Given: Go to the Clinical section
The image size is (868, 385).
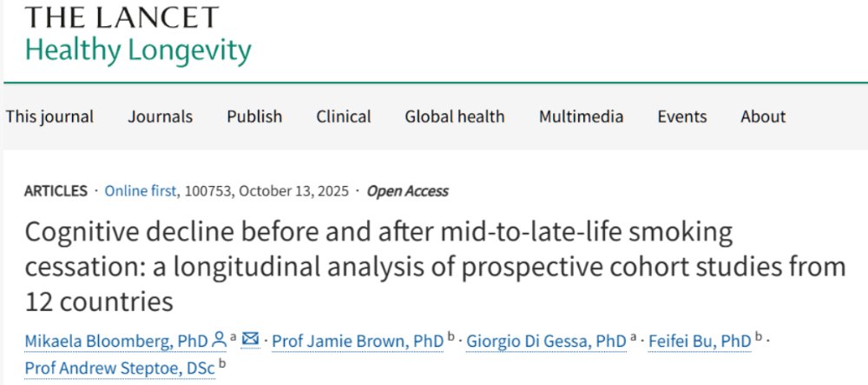Looking at the screenshot, I should click(x=343, y=116).
